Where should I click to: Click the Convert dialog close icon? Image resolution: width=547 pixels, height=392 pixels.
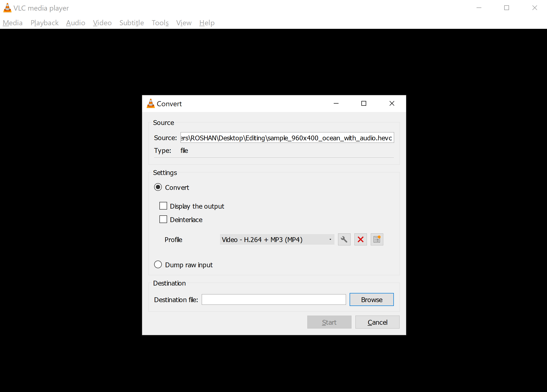(x=391, y=104)
